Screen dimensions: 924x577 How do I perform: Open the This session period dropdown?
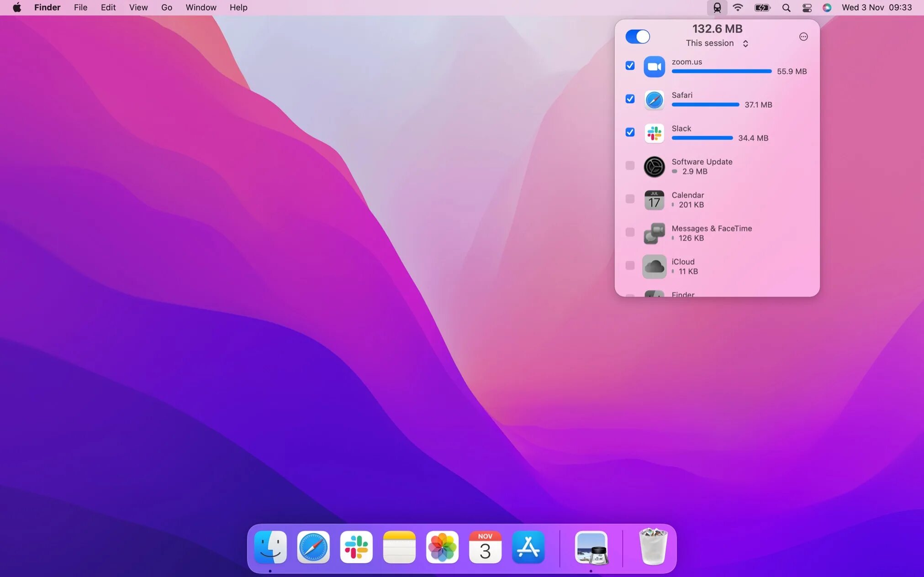pos(717,43)
